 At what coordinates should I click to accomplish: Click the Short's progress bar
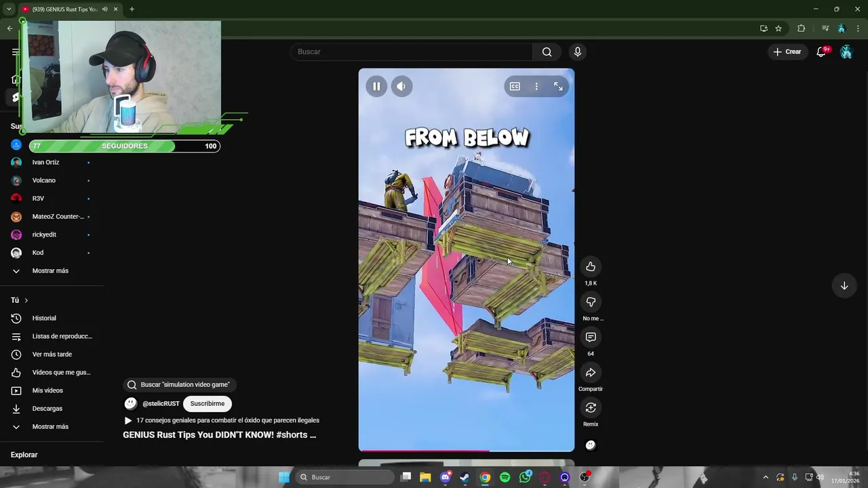(467, 450)
